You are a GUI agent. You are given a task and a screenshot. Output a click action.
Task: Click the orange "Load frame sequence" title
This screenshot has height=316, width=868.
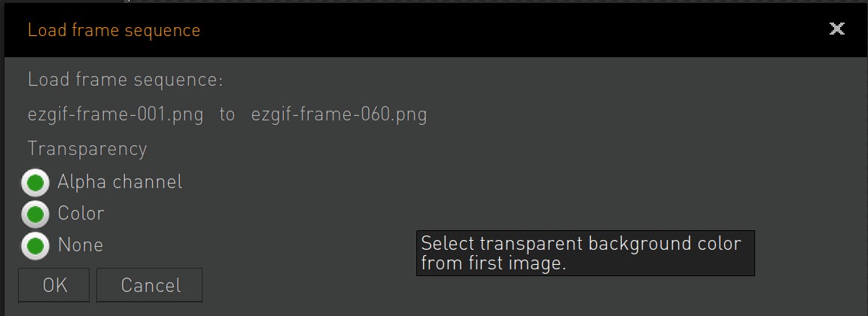pos(114,30)
